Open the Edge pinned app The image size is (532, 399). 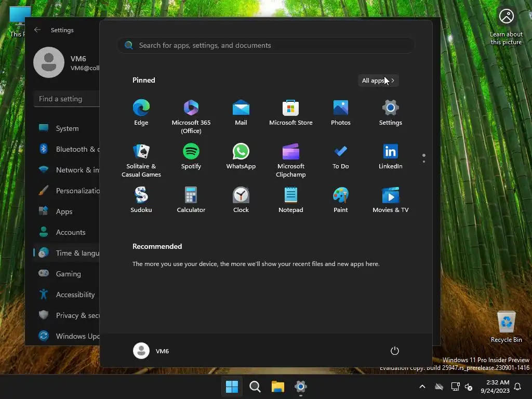[141, 113]
